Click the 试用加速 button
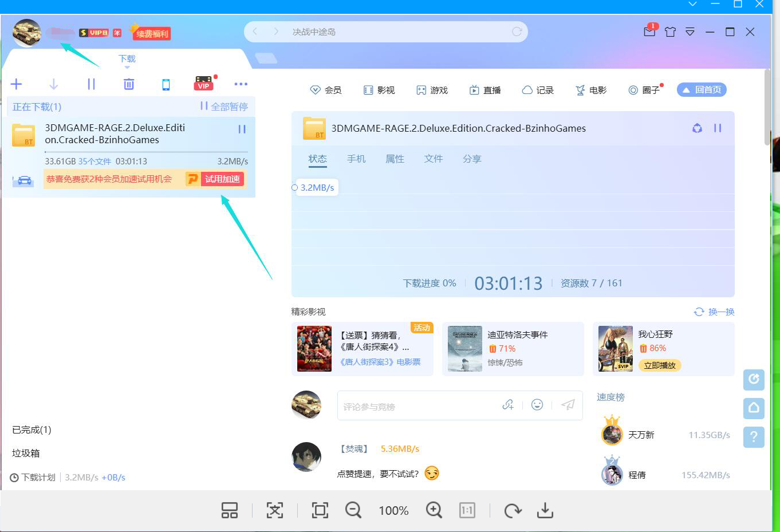 (222, 179)
